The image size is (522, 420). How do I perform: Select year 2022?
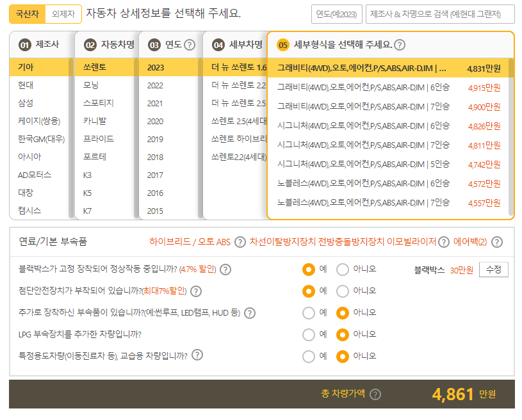tap(168, 85)
